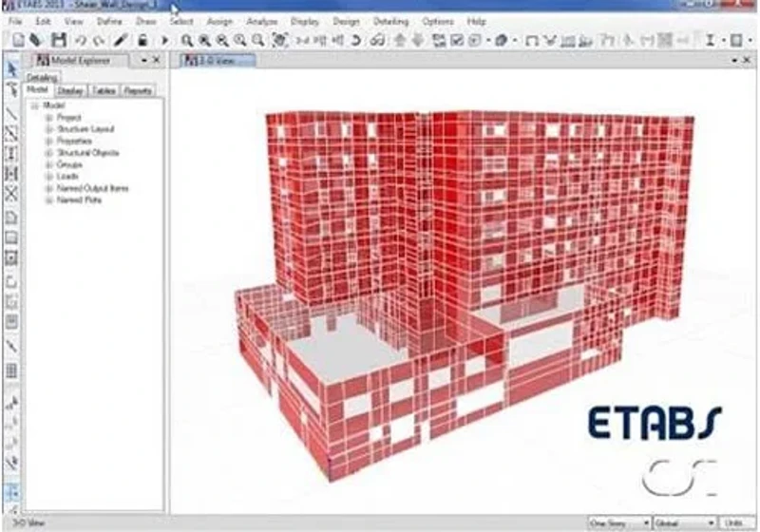
Task: Open the File menu
Action: [15, 21]
